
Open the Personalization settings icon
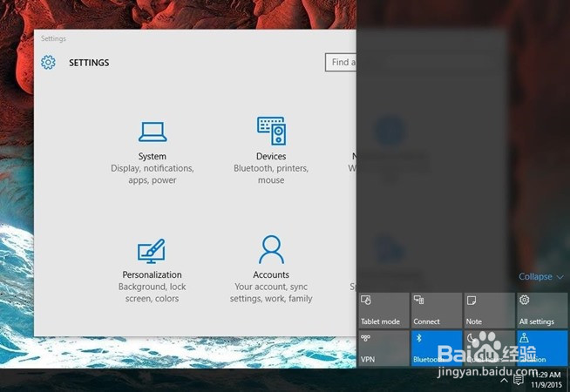coord(152,251)
